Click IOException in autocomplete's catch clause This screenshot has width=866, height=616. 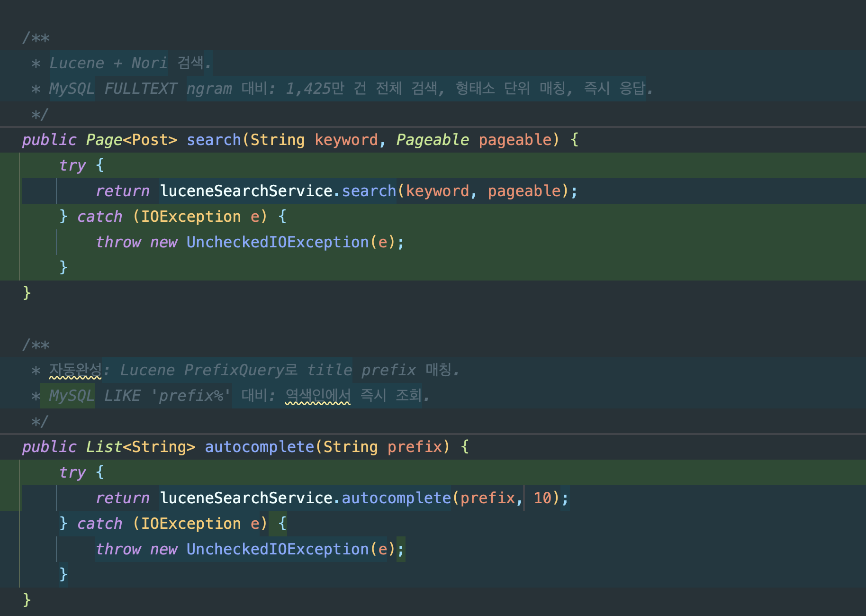click(x=191, y=524)
